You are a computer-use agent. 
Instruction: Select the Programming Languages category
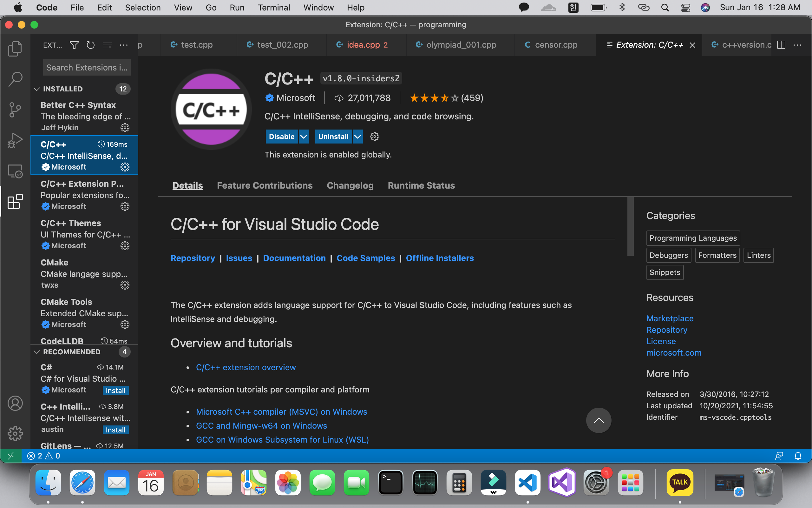693,238
